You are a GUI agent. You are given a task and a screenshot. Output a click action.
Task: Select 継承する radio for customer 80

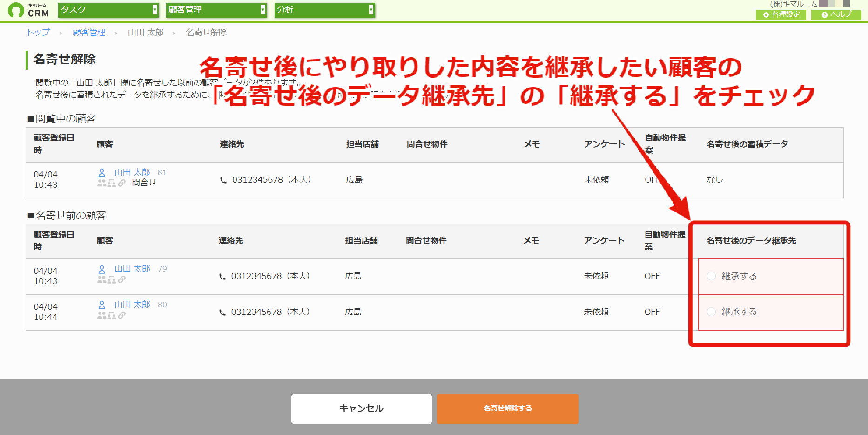tap(711, 312)
